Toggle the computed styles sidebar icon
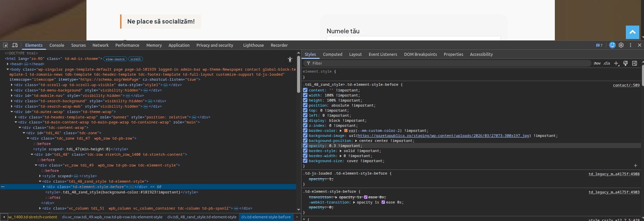Screen dimensions: 644x221 (x=635, y=63)
